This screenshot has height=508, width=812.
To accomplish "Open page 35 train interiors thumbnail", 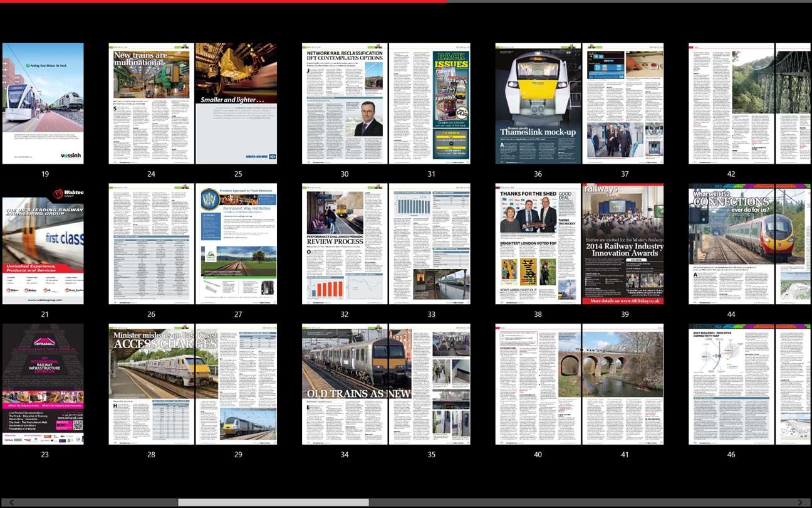I will click(x=430, y=384).
